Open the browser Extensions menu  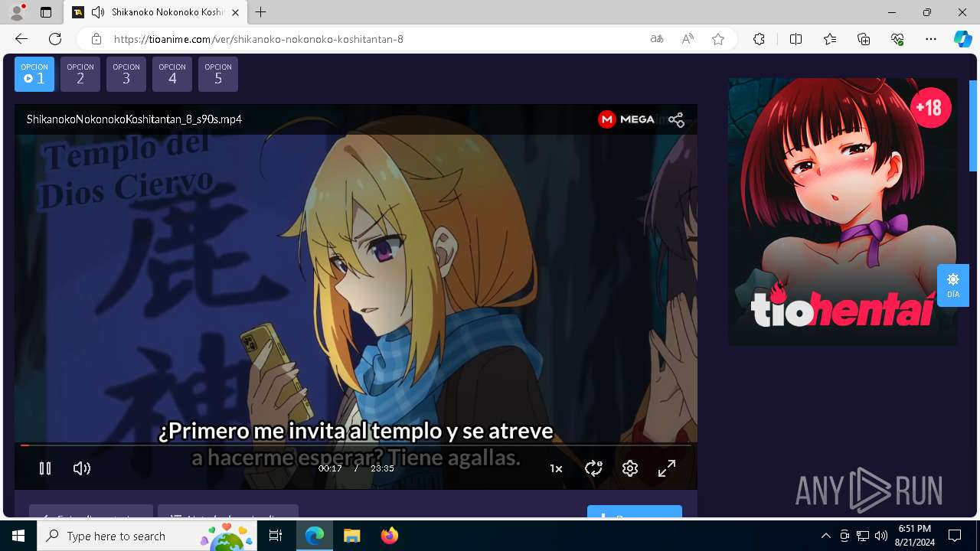[759, 39]
